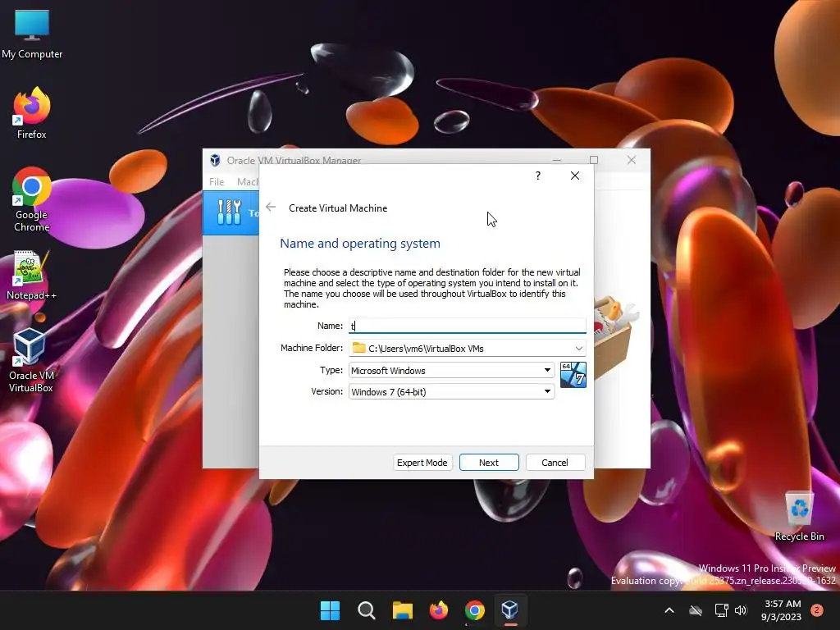Screen dimensions: 840x630
Task: Open Oracle VM VirtualBox desktop shortcut
Action: click(x=31, y=360)
